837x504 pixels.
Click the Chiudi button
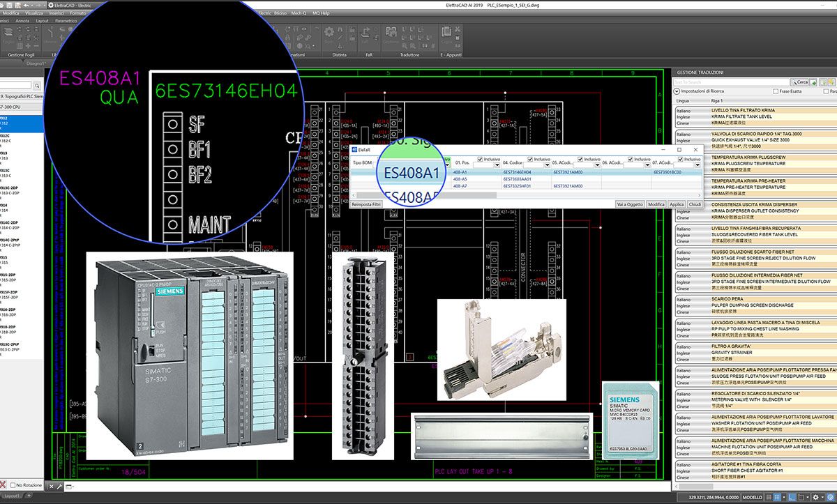(x=694, y=204)
